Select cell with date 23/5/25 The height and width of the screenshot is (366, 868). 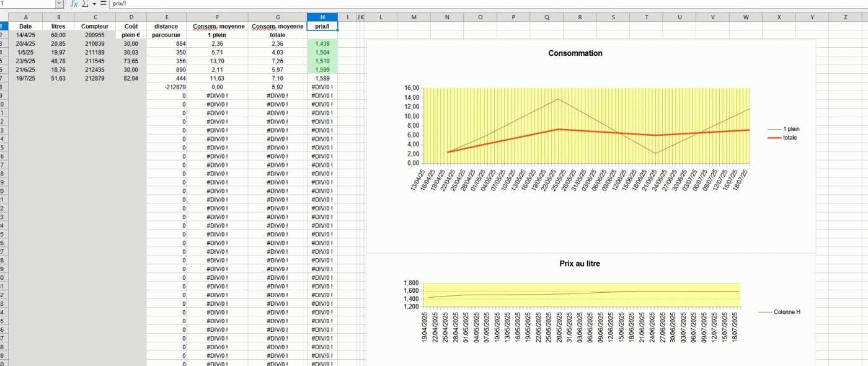point(25,61)
